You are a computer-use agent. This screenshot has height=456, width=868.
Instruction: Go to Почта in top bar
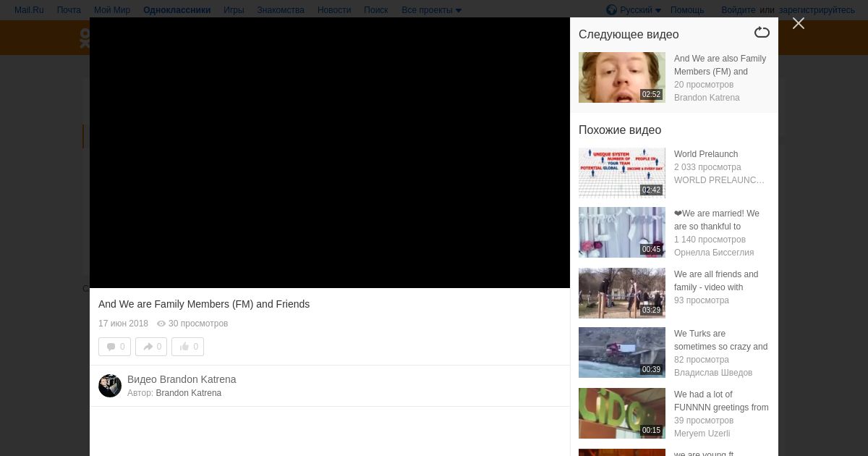pyautogui.click(x=69, y=10)
